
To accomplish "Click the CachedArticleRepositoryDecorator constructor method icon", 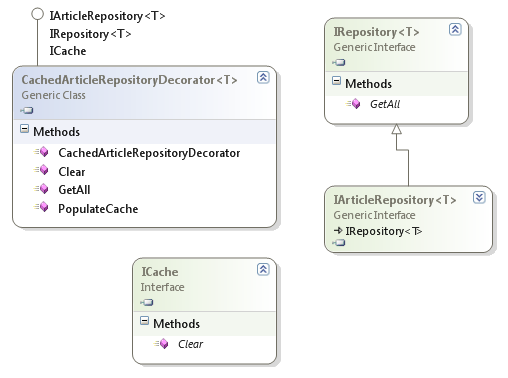I will pos(41,152).
